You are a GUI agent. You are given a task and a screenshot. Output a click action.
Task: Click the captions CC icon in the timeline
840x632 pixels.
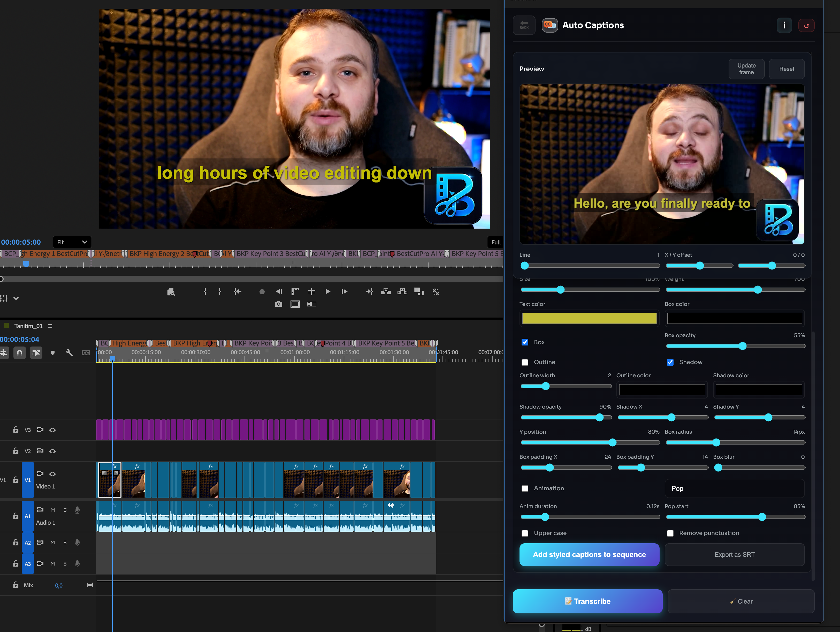86,353
